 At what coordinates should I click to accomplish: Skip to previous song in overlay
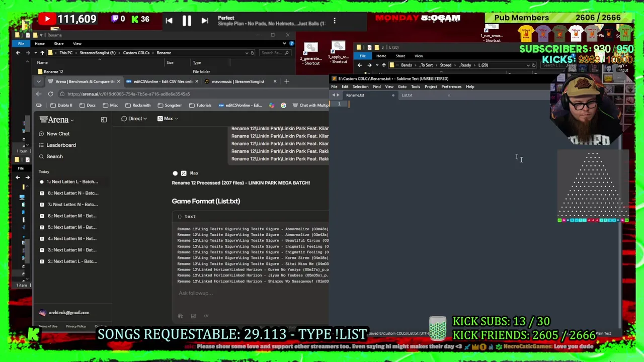tap(169, 21)
